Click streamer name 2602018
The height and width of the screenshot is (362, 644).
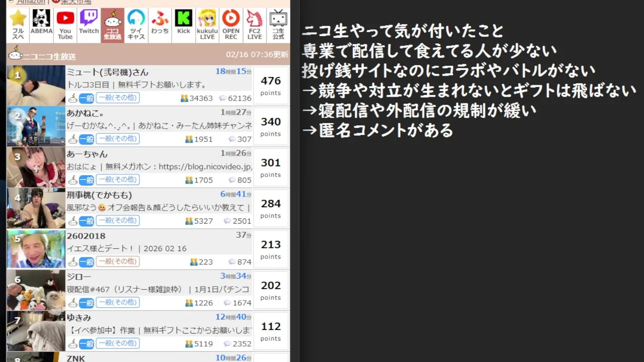click(86, 236)
